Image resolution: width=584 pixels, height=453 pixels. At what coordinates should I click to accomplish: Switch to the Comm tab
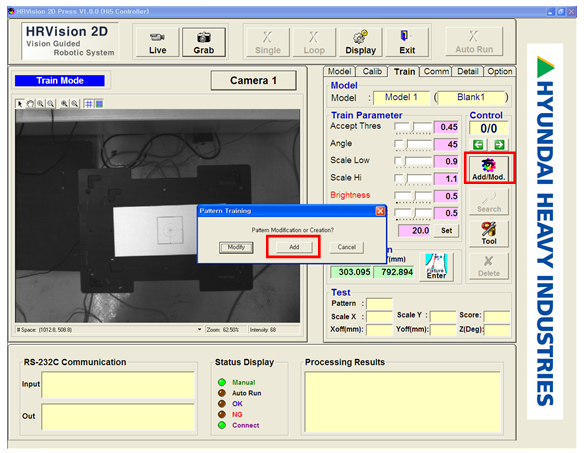(436, 72)
